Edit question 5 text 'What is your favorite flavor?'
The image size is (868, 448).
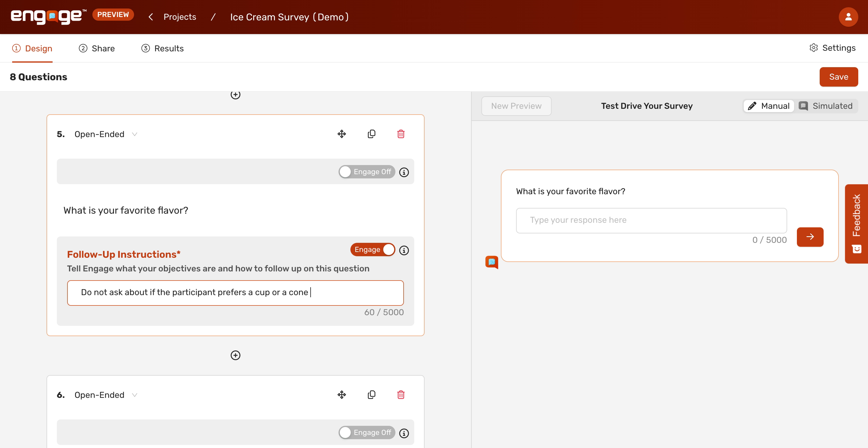coord(126,210)
